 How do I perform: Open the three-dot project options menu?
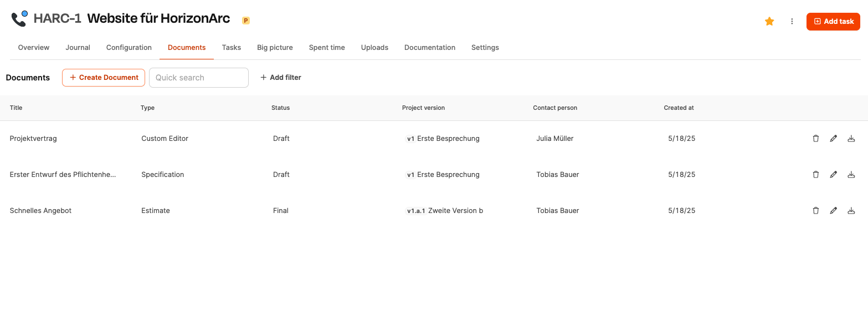[792, 22]
